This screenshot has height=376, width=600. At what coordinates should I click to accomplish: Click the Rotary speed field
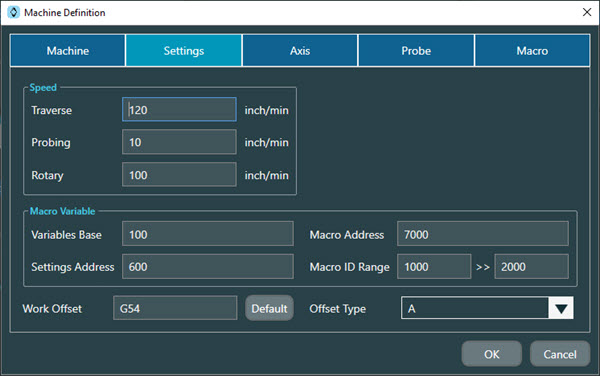(179, 174)
